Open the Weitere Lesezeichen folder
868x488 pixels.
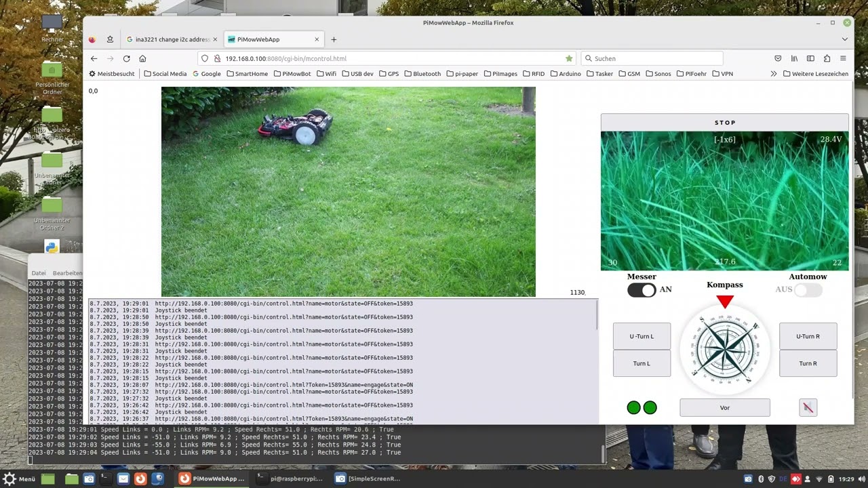coord(814,73)
